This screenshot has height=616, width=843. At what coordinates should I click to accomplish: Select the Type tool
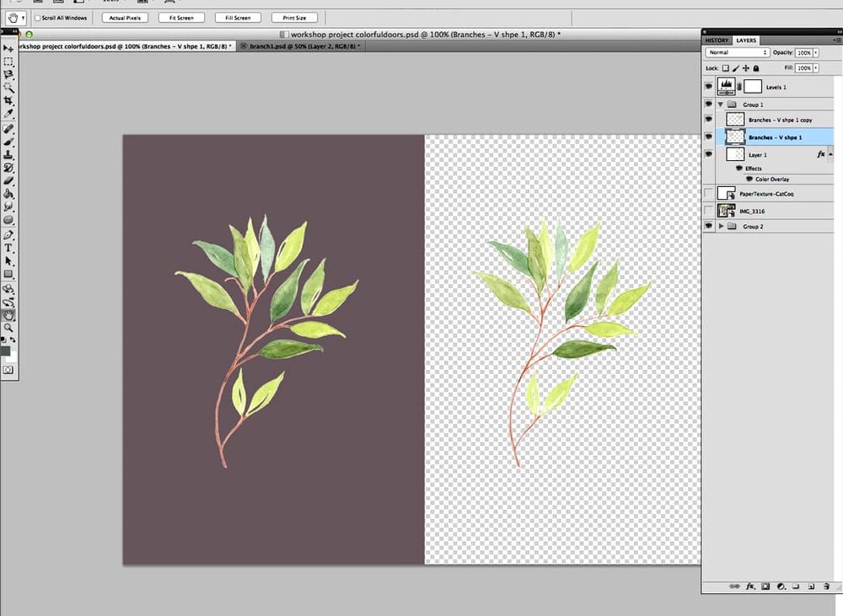click(8, 248)
